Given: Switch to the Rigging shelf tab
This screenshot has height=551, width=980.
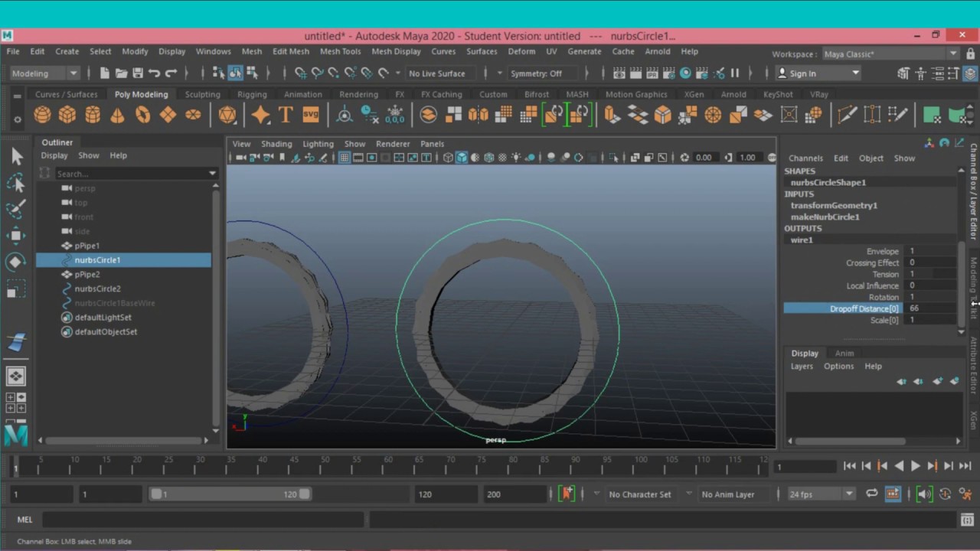Looking at the screenshot, I should tap(252, 94).
